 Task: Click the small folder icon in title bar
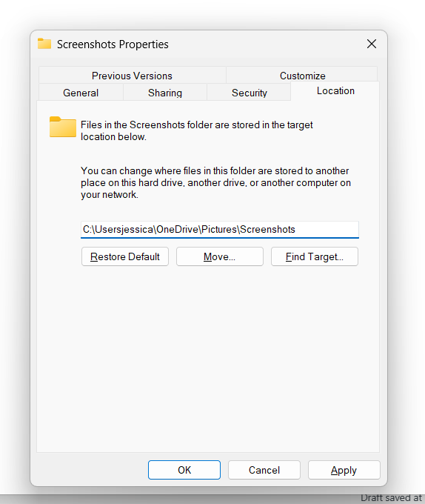(44, 44)
